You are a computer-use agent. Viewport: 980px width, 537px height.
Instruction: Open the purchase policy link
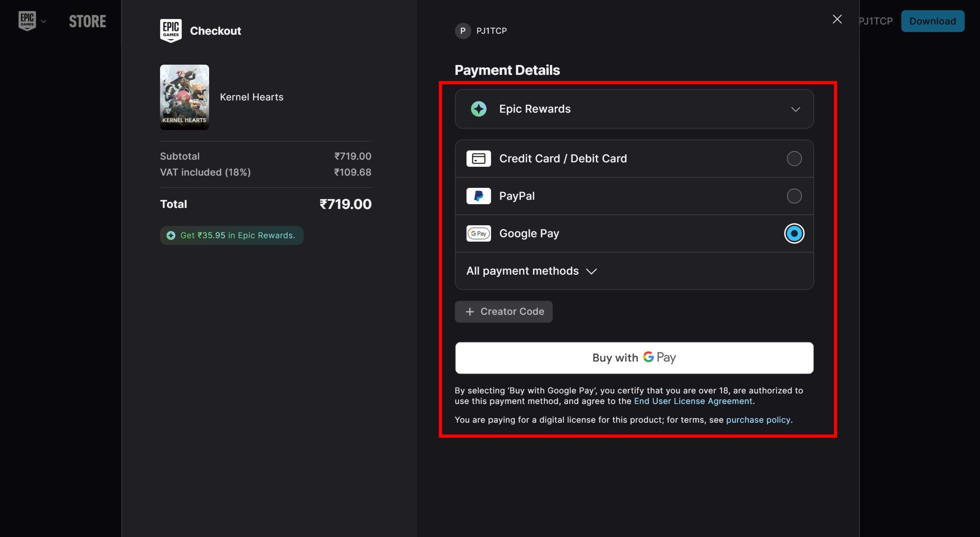[758, 420]
